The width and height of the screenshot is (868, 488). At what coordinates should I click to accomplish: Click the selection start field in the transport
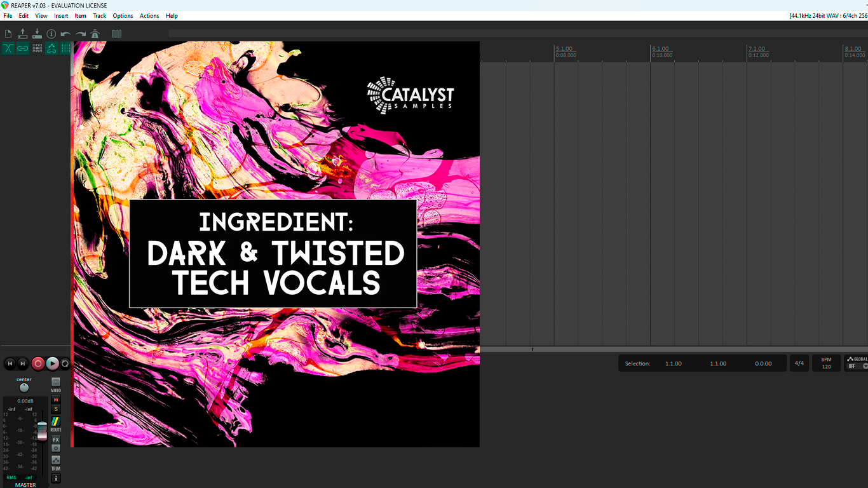coord(674,363)
